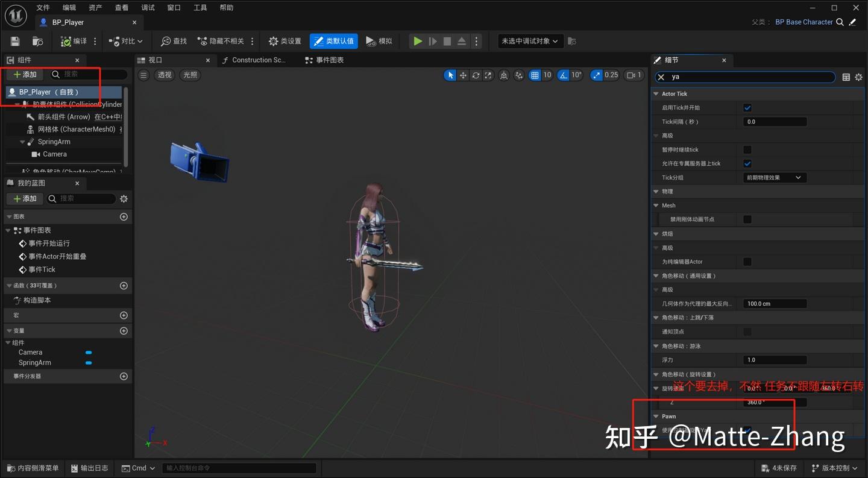868x478 pixels.
Task: Click the Details property matrix grid icon
Action: [846, 77]
